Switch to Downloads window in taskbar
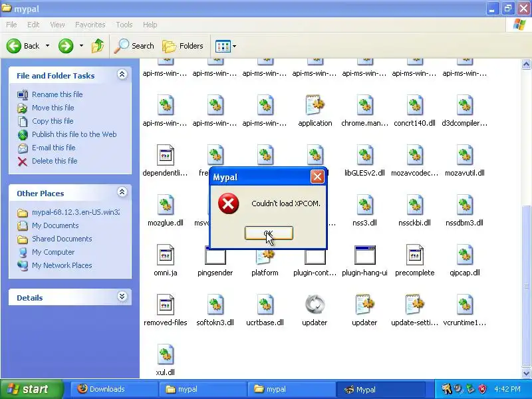Viewport: 532px width, 399px height. coord(114,389)
